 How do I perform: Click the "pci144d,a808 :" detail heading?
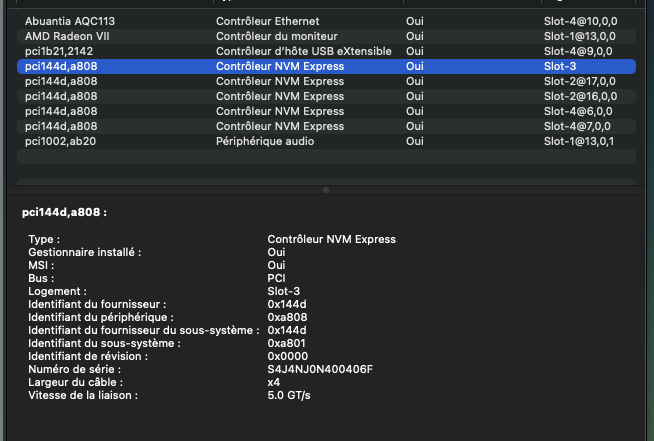click(x=64, y=212)
